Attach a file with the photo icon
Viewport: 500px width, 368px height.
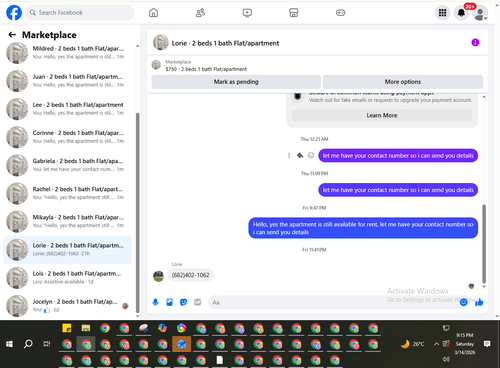tap(170, 302)
